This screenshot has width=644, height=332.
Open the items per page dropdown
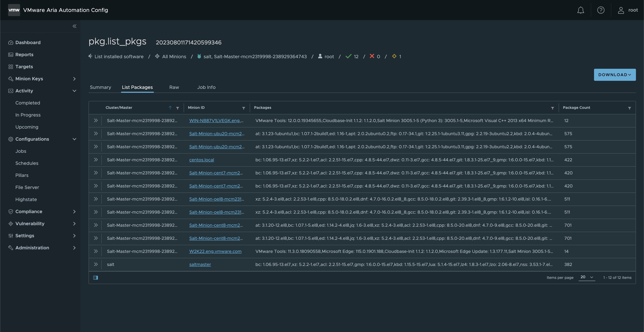click(x=587, y=277)
